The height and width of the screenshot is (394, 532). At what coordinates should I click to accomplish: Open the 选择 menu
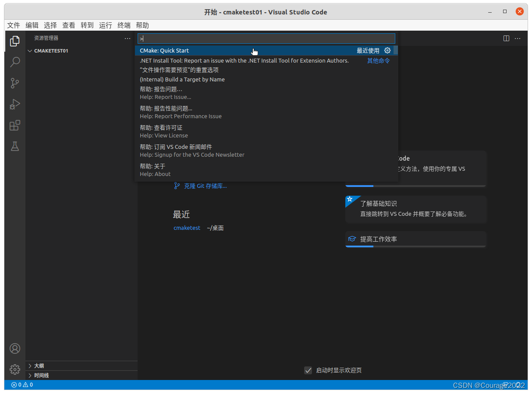50,25
